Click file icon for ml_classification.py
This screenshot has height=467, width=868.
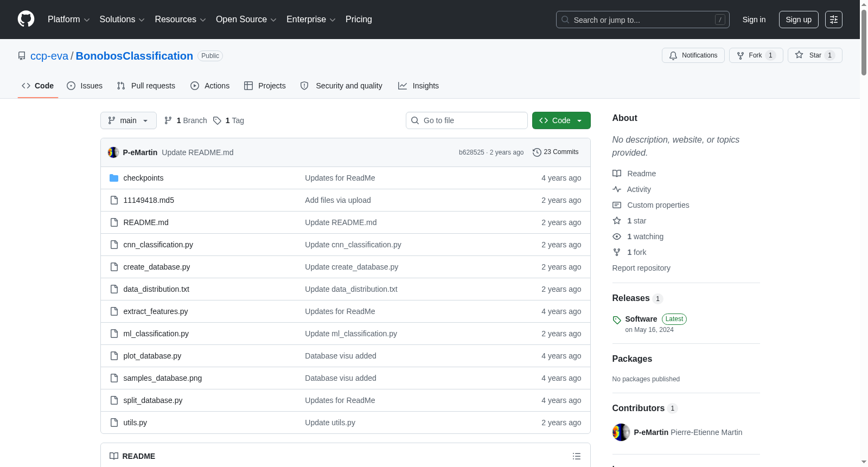point(114,334)
